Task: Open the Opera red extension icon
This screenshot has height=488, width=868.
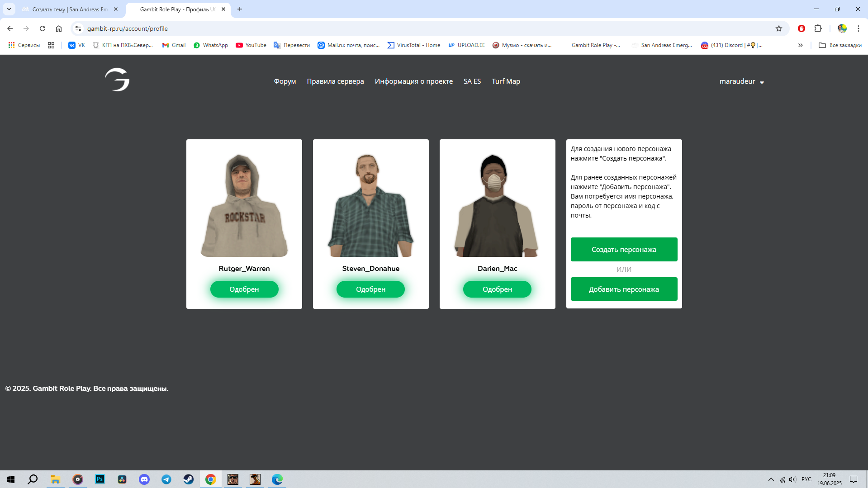Action: [x=802, y=28]
